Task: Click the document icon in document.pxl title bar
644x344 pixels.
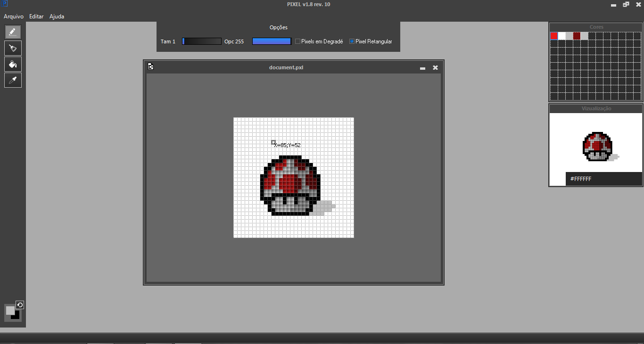Action: tap(150, 66)
